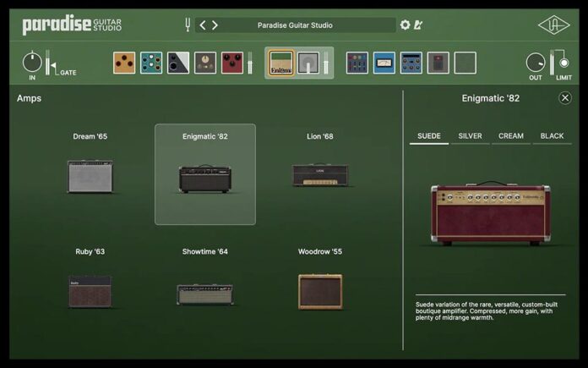The width and height of the screenshot is (588, 368).
Task: Click the suede variation description text
Action: point(487,311)
